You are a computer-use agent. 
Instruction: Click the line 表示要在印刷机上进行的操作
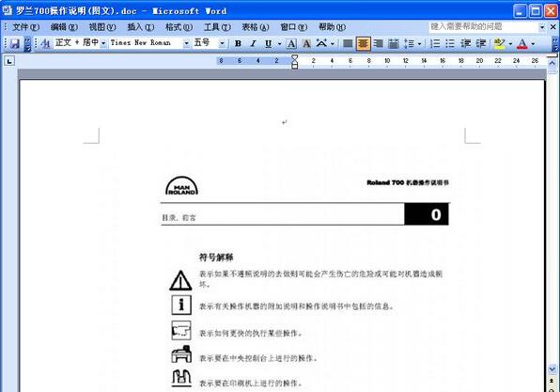(251, 384)
